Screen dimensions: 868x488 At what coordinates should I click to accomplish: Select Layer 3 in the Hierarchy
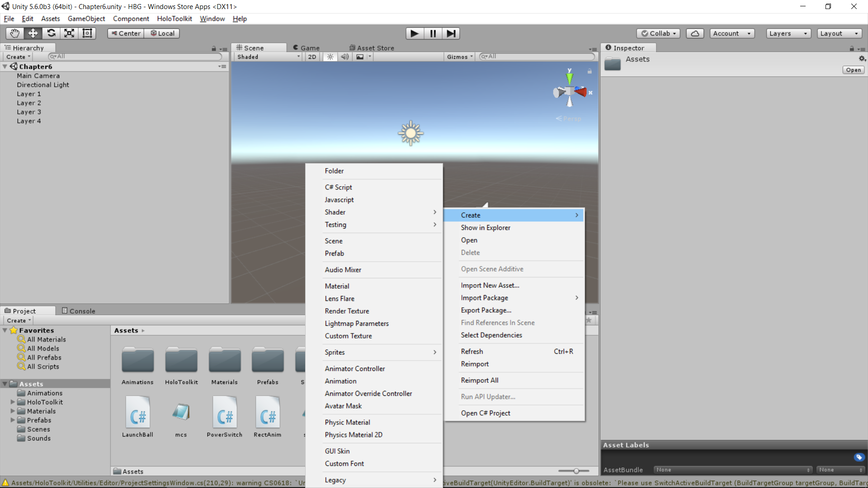tap(29, 112)
